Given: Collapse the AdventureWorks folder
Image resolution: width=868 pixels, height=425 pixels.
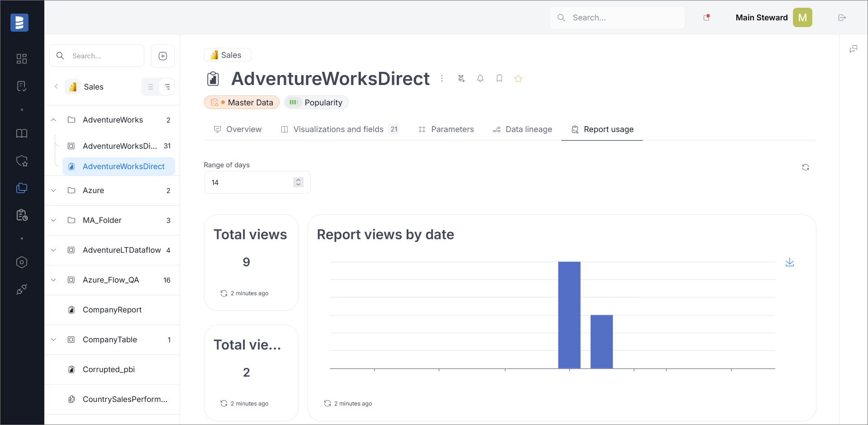Looking at the screenshot, I should click(53, 119).
